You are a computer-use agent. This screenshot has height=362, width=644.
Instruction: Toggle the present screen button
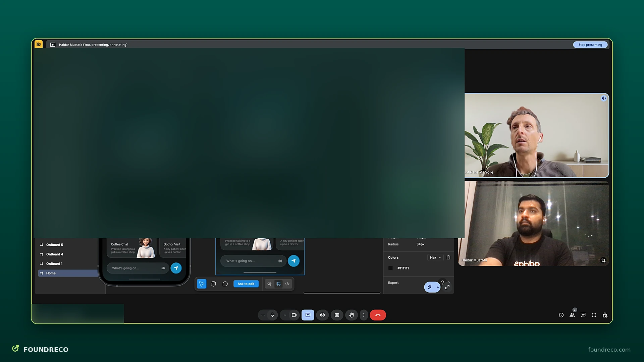(x=308, y=315)
